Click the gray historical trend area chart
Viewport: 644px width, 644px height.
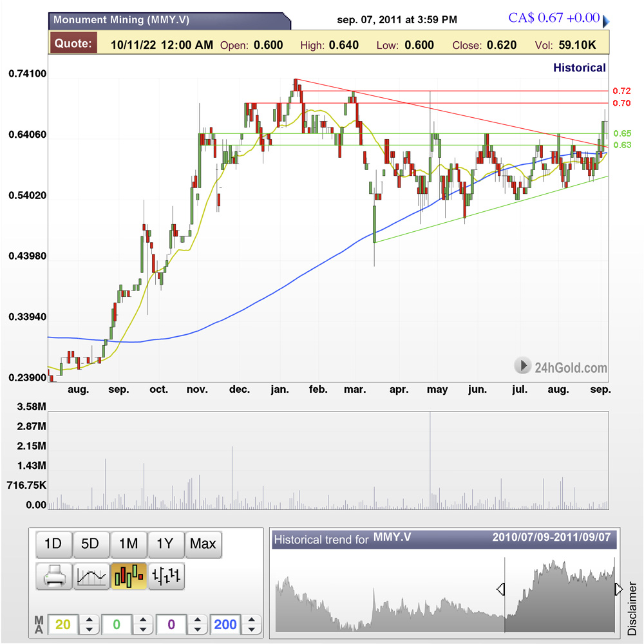(445, 596)
